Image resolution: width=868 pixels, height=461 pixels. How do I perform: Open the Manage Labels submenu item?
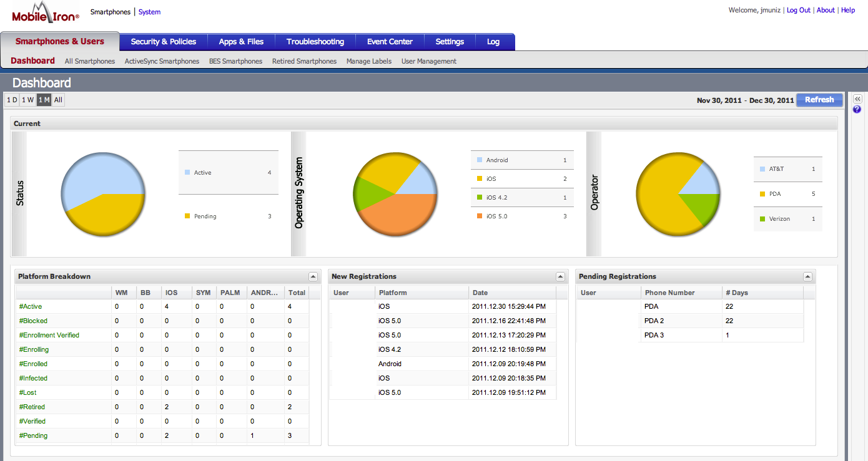click(x=369, y=61)
